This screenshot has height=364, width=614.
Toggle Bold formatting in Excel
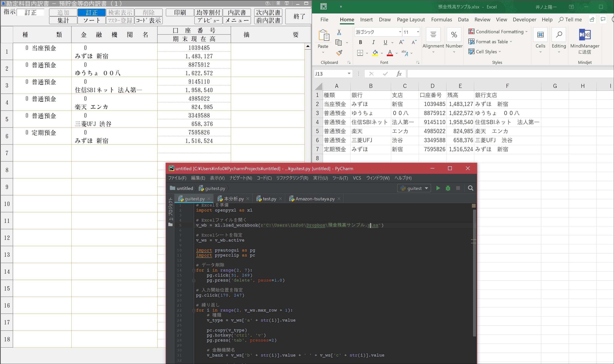pos(360,42)
